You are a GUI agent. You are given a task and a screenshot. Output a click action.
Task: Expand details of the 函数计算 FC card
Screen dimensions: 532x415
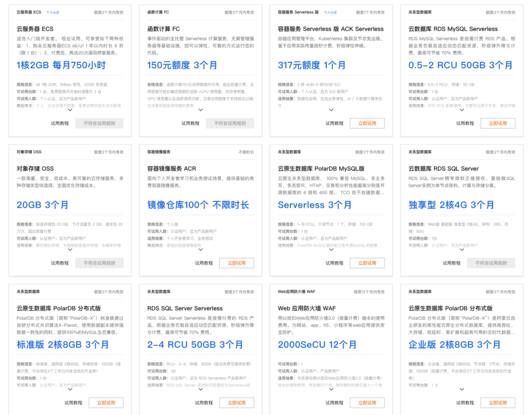click(x=201, y=110)
